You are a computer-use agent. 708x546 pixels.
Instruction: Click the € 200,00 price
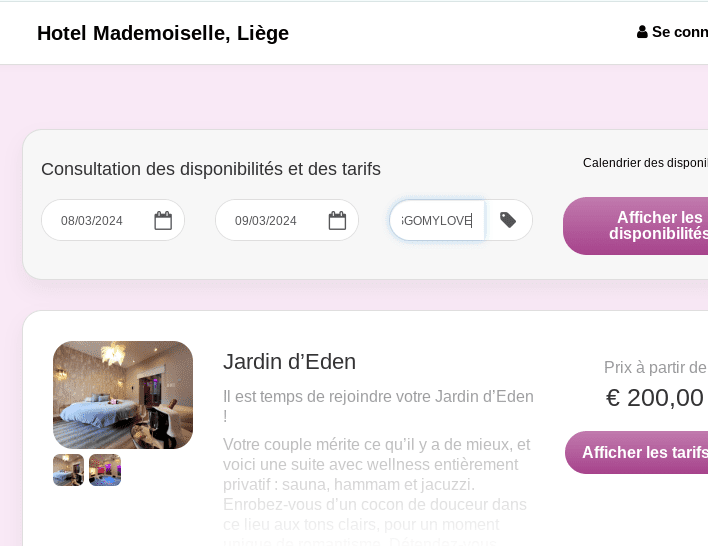coord(655,398)
